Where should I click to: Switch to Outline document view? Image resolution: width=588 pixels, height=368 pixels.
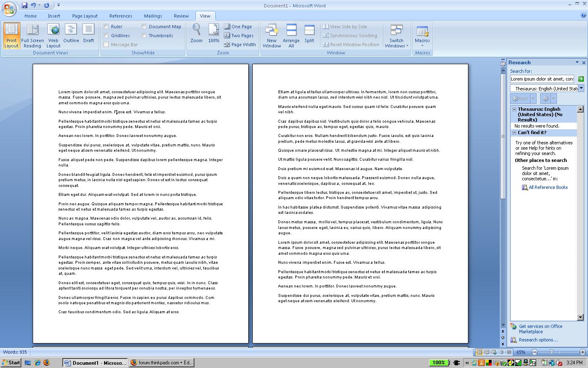point(71,35)
